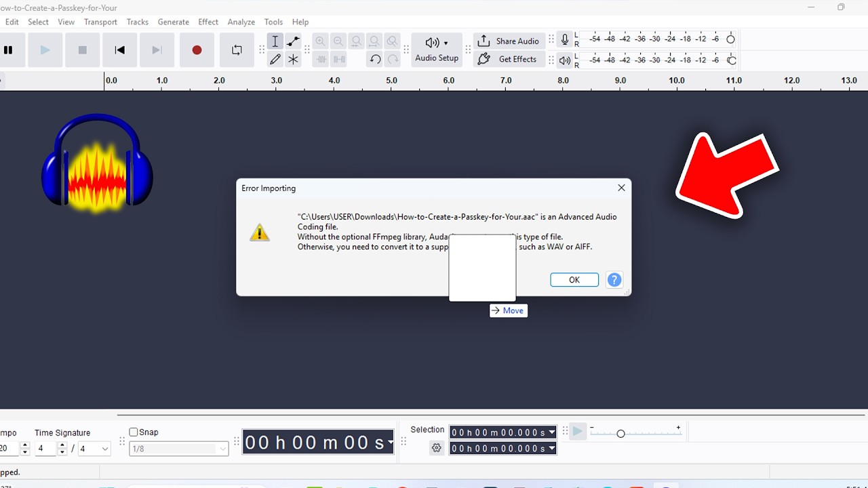
Task: Click the Undo arrow icon
Action: [x=375, y=60]
